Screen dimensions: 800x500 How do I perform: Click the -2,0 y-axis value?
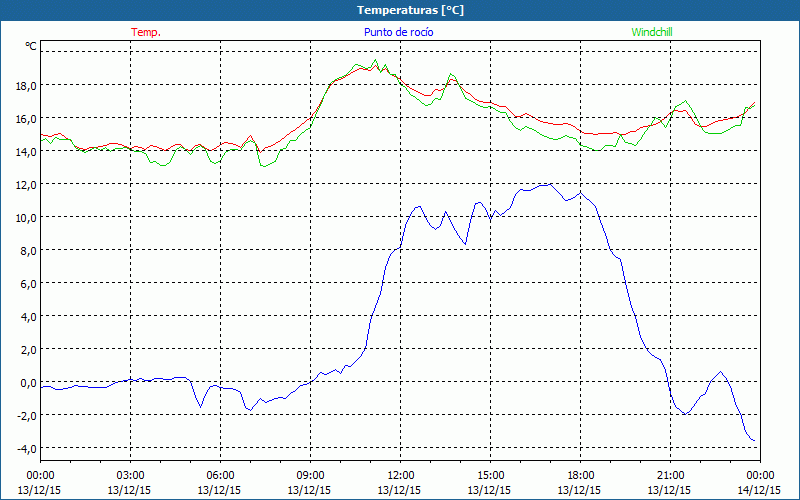point(27,416)
